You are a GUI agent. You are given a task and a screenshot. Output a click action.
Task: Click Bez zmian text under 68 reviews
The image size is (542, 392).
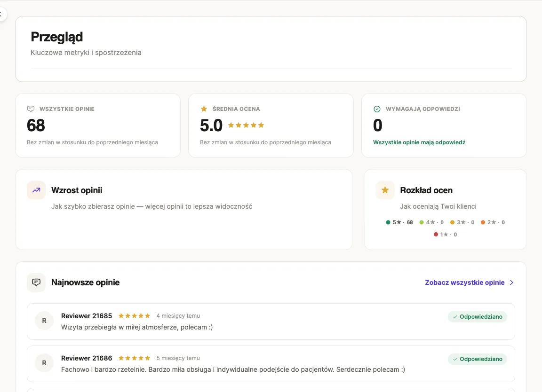coord(92,142)
